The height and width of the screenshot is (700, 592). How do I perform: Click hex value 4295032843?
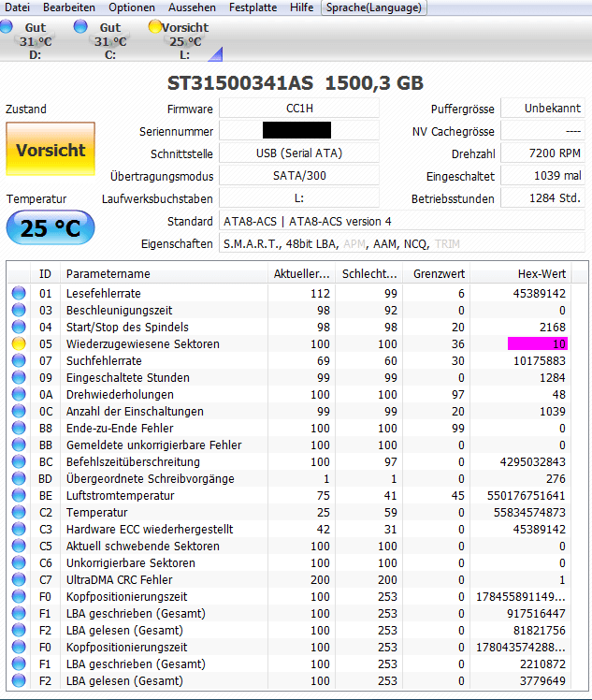(x=533, y=462)
